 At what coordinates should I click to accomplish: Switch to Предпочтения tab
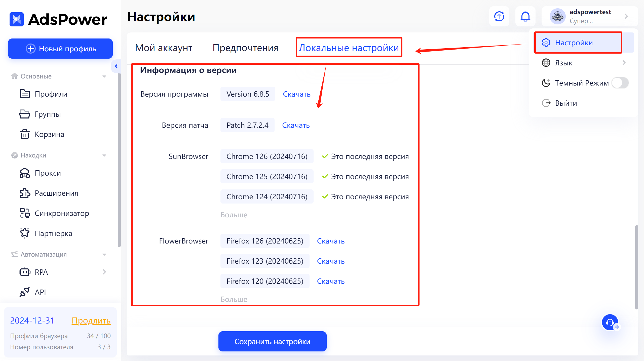[x=245, y=48]
